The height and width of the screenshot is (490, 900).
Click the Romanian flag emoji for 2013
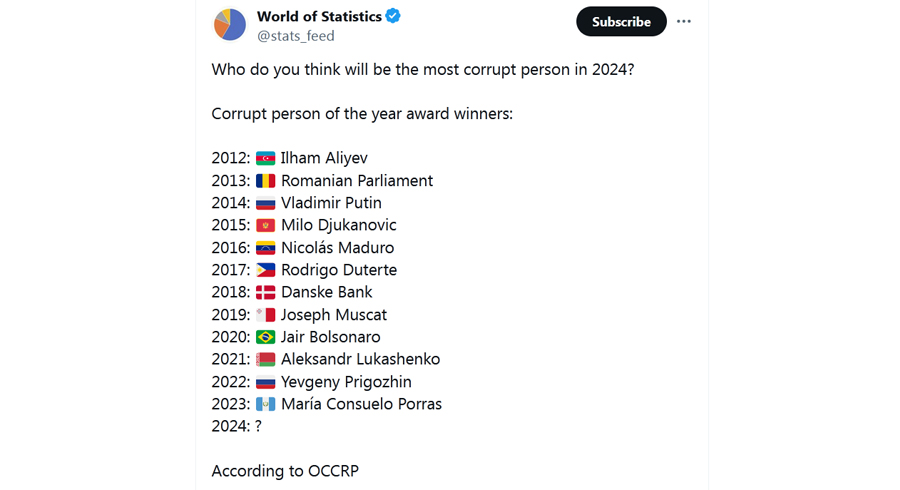[265, 181]
